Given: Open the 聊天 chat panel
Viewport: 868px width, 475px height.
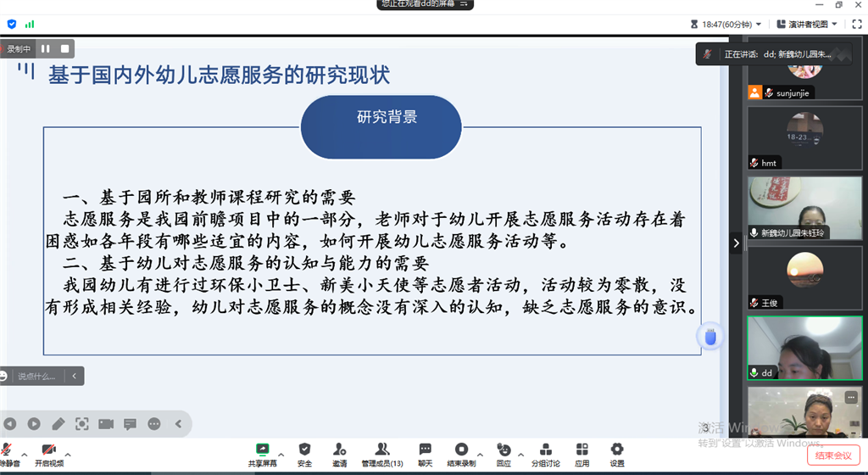Looking at the screenshot, I should tap(425, 455).
